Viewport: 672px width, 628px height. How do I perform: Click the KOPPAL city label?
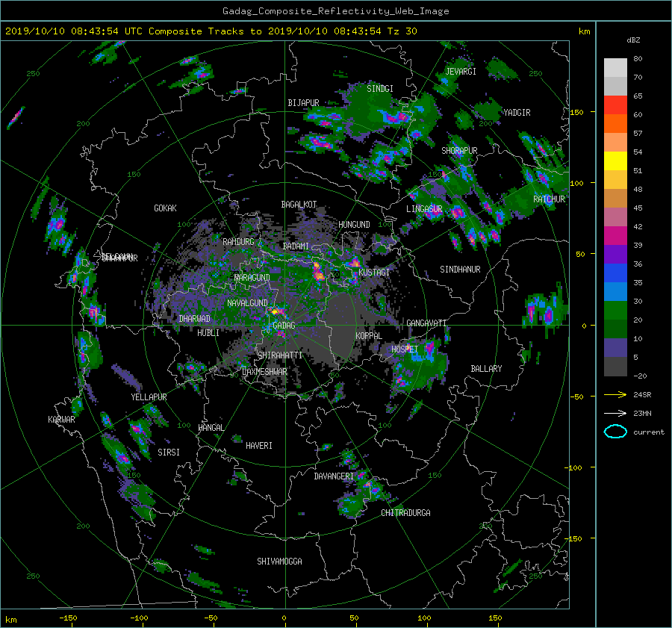369,336
